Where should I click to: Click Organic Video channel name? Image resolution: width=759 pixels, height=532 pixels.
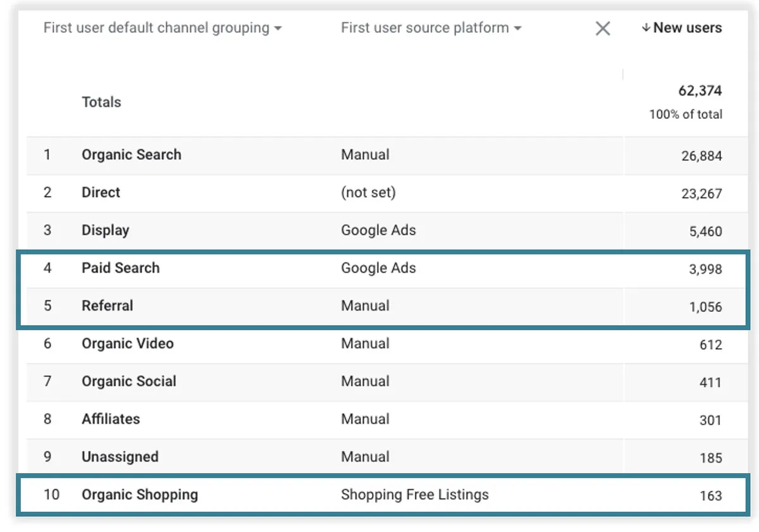coord(127,344)
